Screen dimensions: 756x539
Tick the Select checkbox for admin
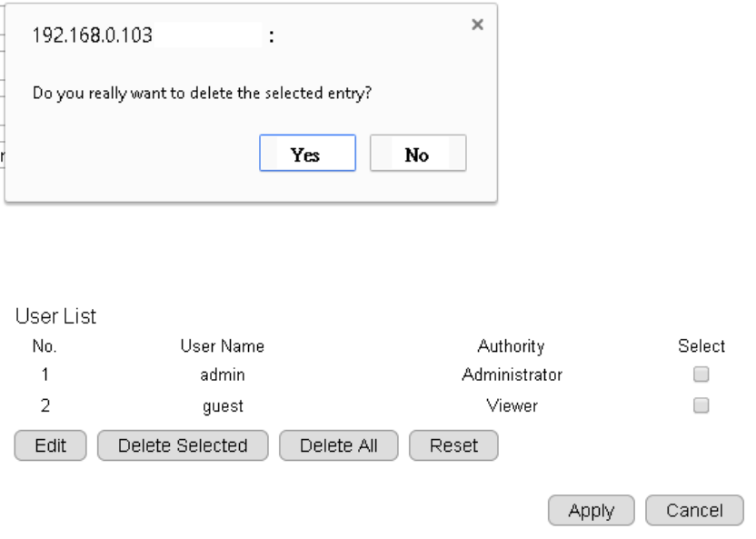tap(701, 374)
